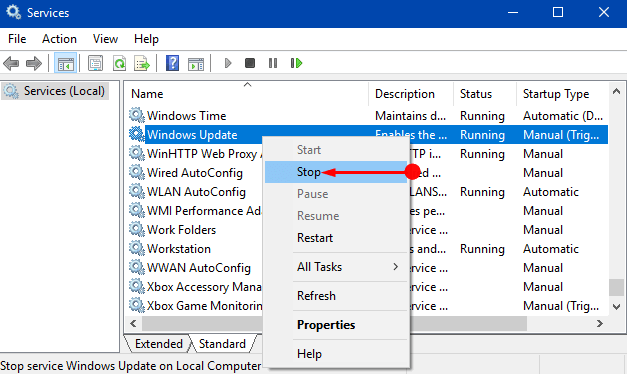The image size is (627, 374).
Task: Select the WLAN AutoConfig service name
Action: (x=196, y=192)
